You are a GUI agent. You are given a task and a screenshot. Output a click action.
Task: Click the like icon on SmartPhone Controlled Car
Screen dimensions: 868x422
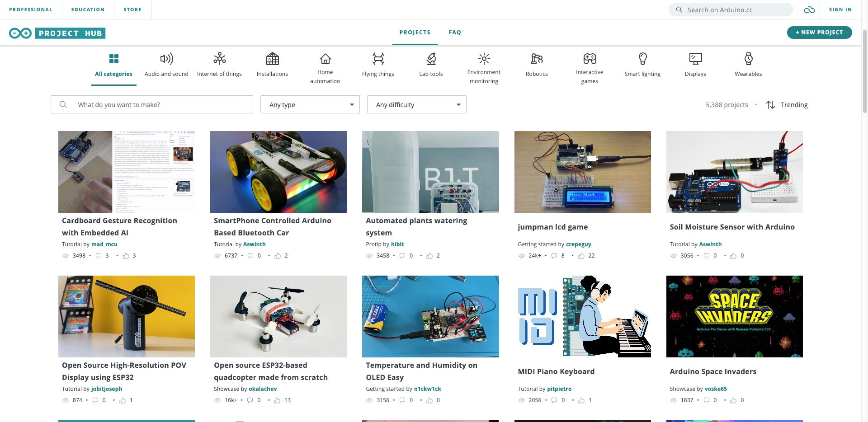pyautogui.click(x=278, y=256)
